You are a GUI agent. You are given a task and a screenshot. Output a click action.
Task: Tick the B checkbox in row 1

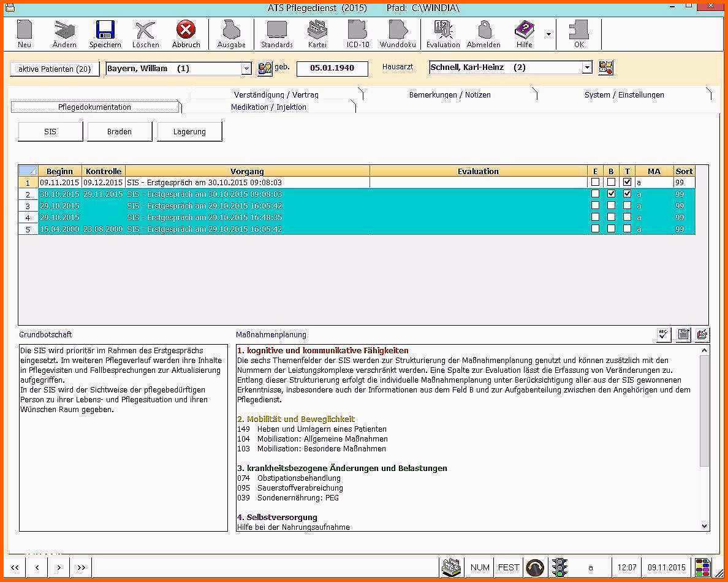611,182
